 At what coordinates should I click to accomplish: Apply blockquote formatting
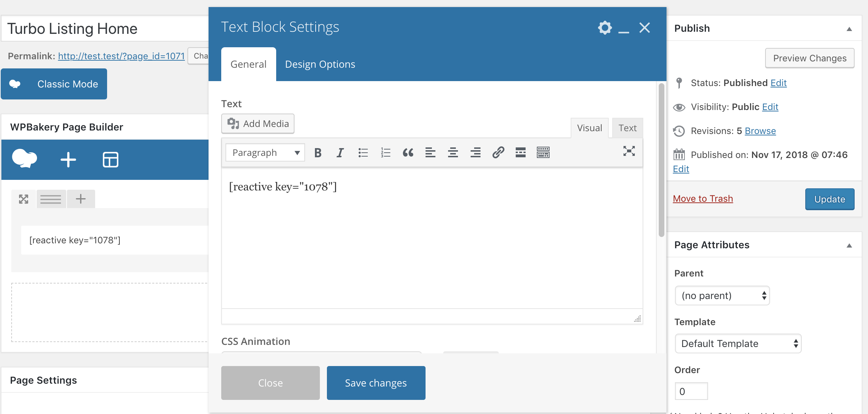pyautogui.click(x=408, y=153)
